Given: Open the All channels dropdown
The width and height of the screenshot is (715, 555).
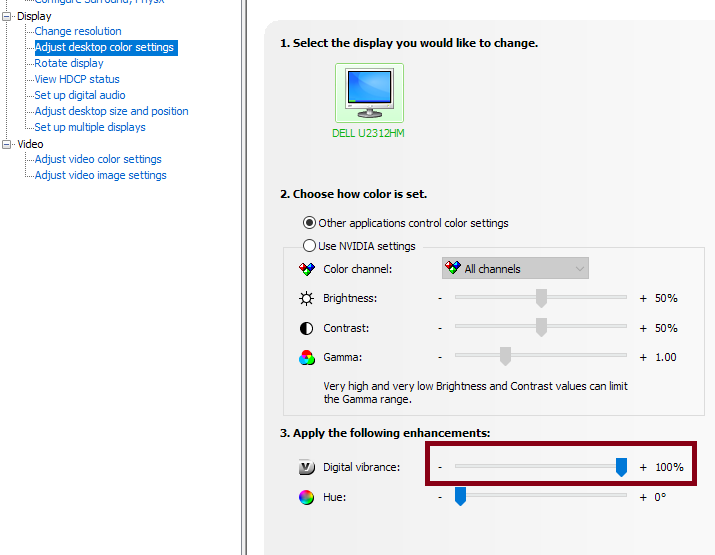Looking at the screenshot, I should click(x=515, y=269).
